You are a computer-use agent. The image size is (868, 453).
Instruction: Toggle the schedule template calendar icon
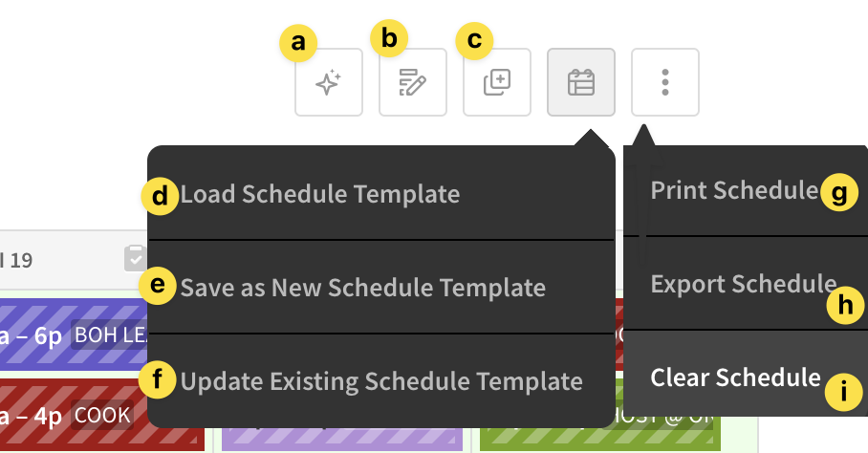pyautogui.click(x=581, y=82)
